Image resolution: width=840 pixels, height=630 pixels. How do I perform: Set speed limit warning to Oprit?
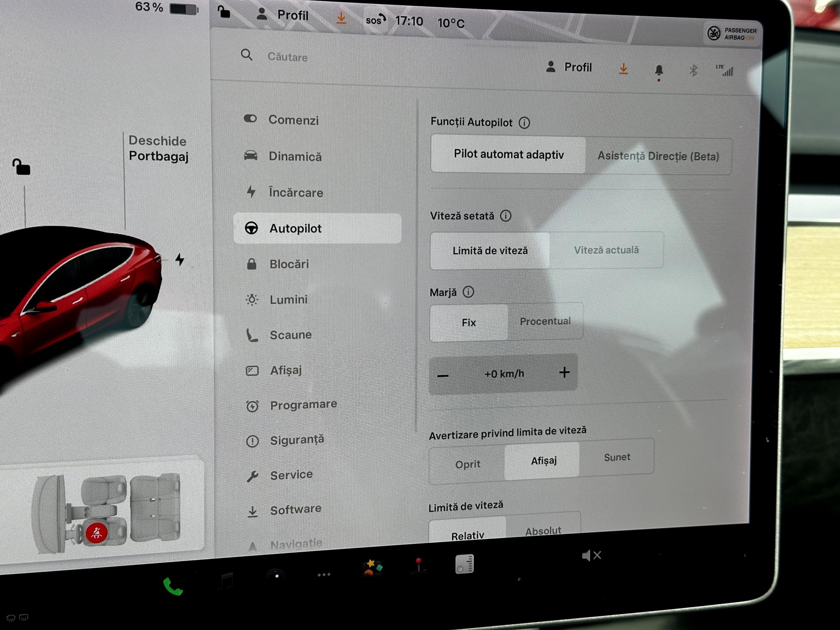tap(467, 464)
